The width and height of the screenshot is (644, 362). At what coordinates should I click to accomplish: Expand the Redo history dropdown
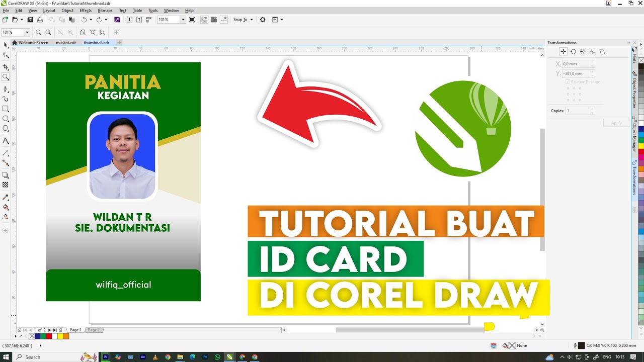click(x=106, y=20)
